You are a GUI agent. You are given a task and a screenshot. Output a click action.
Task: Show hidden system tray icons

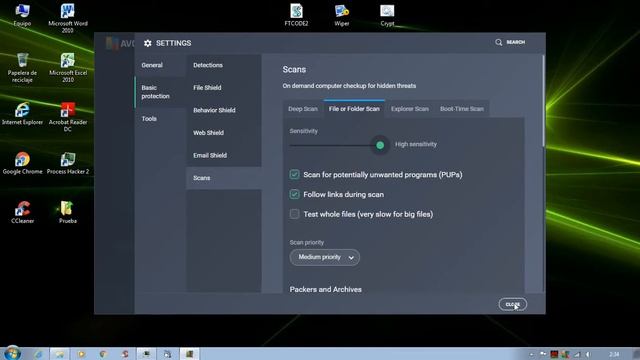(x=531, y=354)
